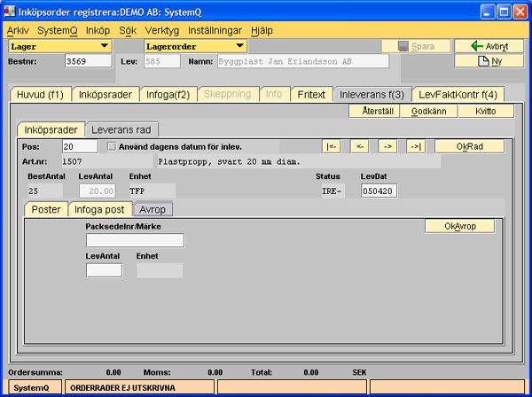The height and width of the screenshot is (397, 532).
Task: Enable 'Använd dagens datum för inlev.' checkbox
Action: [112, 146]
